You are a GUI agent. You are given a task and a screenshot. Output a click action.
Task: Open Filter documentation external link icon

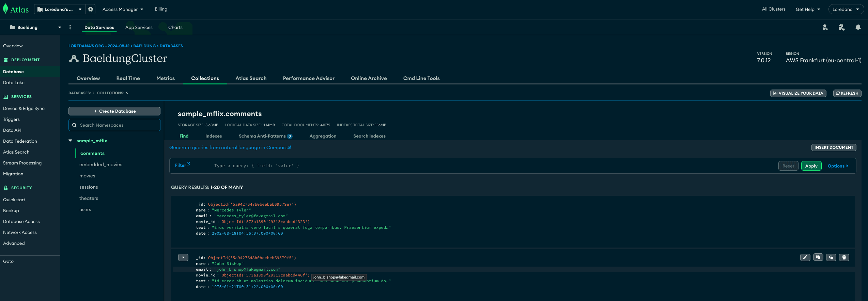(x=188, y=164)
